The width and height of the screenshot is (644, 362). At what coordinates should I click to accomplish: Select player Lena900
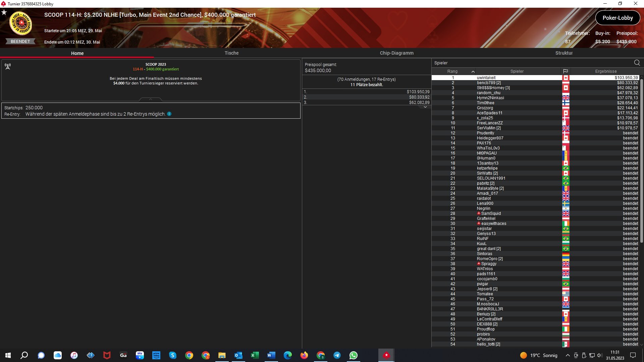click(535, 203)
